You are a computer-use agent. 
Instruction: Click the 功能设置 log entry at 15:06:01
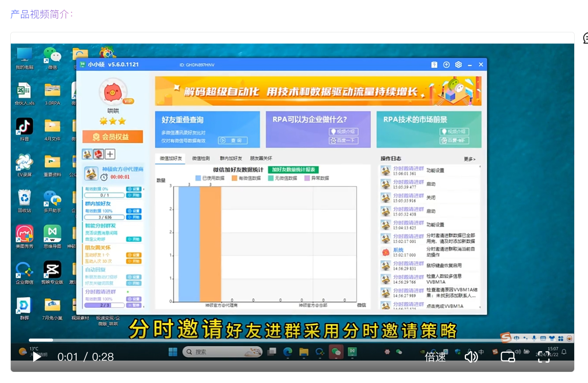click(430, 171)
